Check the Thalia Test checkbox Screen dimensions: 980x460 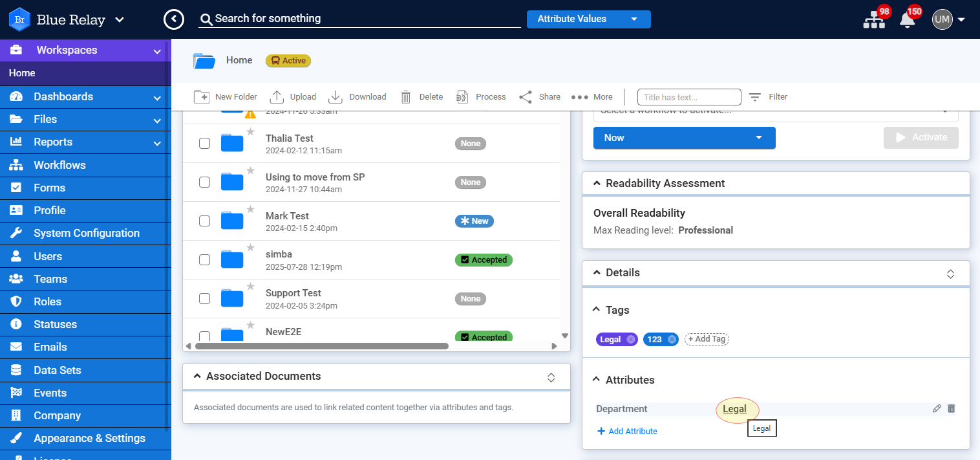point(204,144)
